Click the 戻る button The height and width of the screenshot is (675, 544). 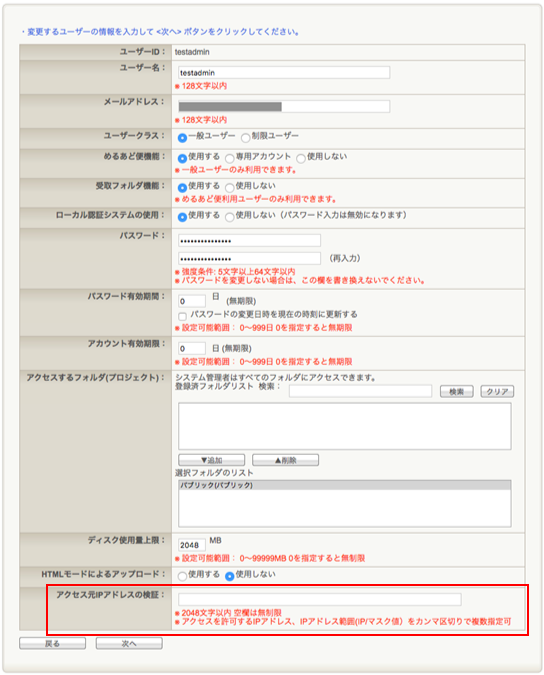[x=53, y=644]
